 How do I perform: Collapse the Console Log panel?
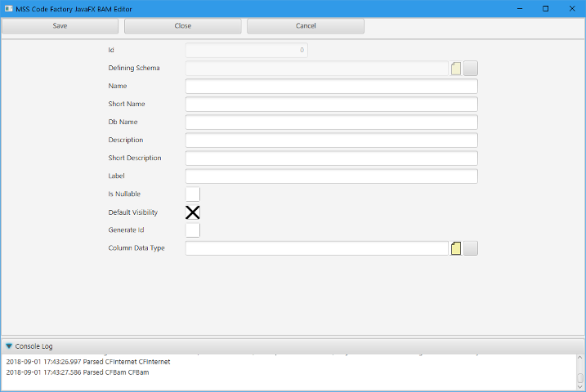pyautogui.click(x=10, y=346)
